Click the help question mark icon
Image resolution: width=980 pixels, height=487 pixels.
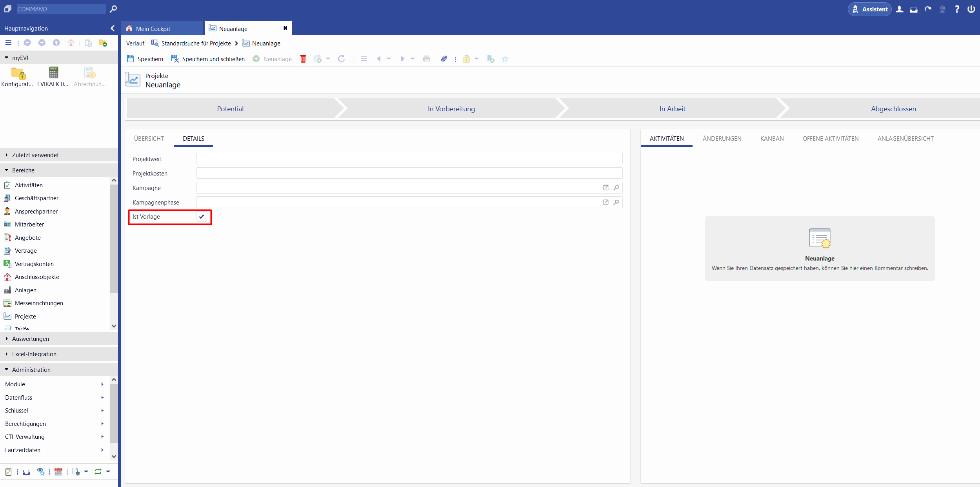[956, 9]
